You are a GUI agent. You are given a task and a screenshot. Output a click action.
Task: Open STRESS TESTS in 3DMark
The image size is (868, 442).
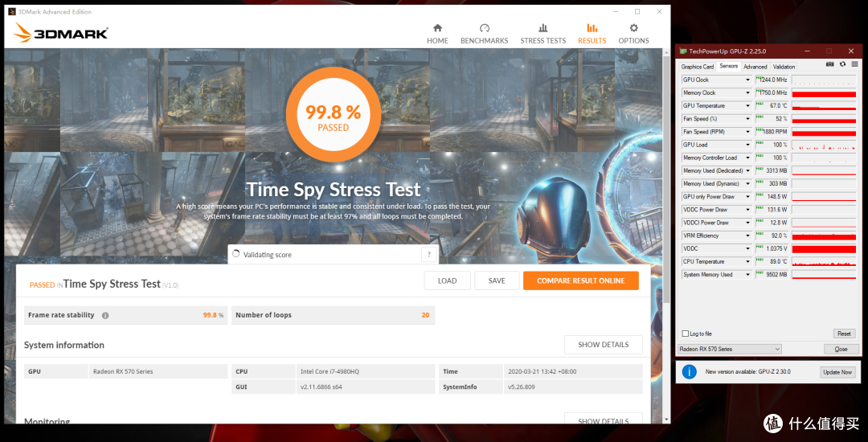[543, 34]
